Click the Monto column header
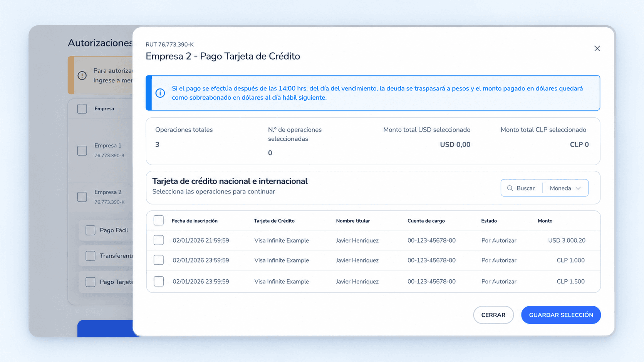The width and height of the screenshot is (644, 362). (545, 221)
